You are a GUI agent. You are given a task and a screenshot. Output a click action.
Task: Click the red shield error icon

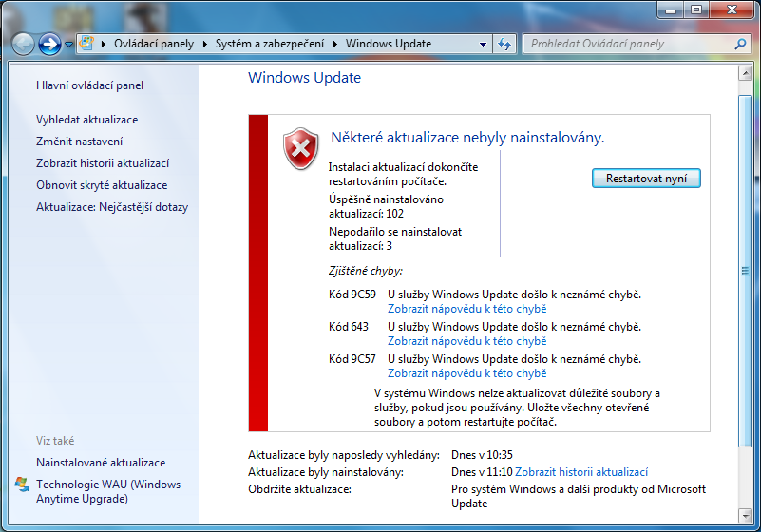point(301,149)
